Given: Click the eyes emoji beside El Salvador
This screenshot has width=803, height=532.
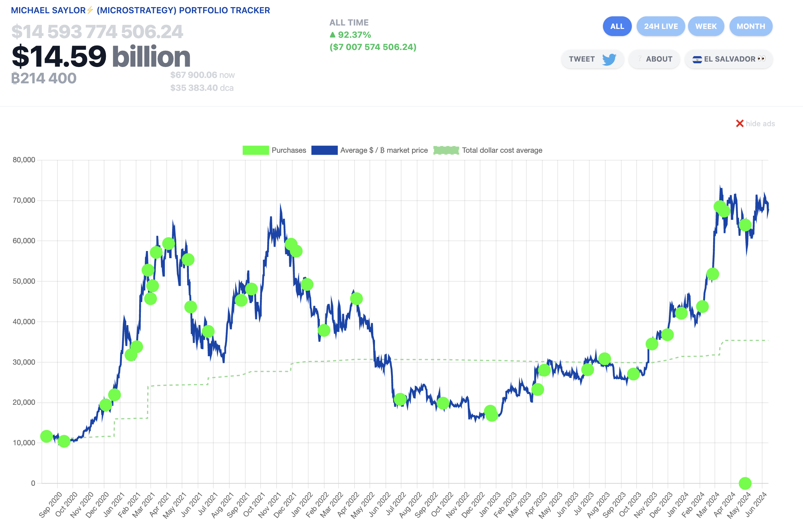Looking at the screenshot, I should (761, 59).
